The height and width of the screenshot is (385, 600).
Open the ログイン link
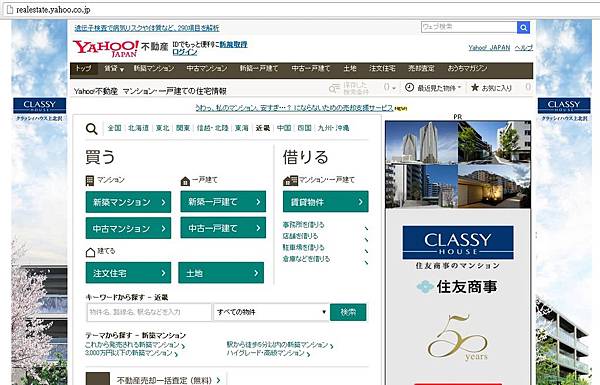[x=184, y=52]
